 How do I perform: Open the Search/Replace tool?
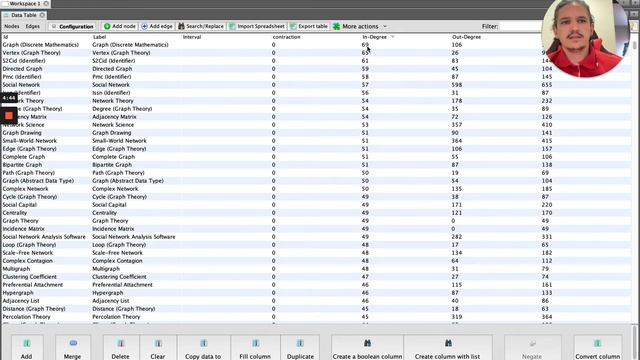[201, 26]
